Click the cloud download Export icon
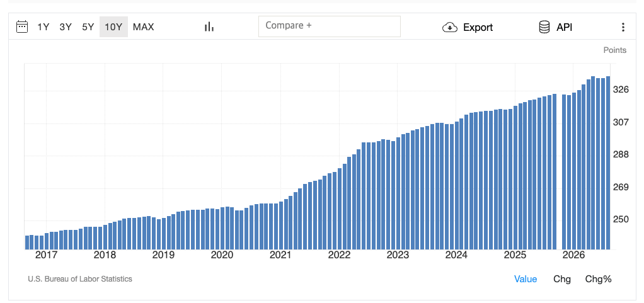644x303 pixels. (450, 28)
